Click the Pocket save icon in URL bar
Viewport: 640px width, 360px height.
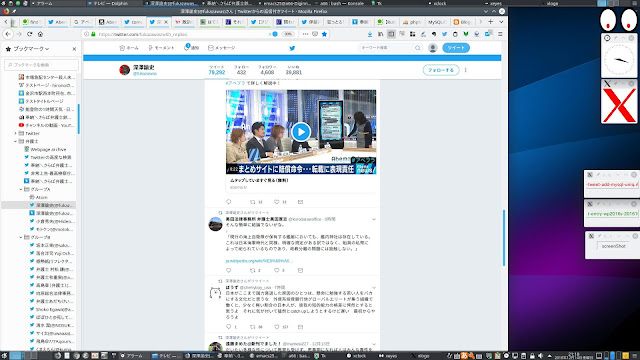(x=315, y=34)
